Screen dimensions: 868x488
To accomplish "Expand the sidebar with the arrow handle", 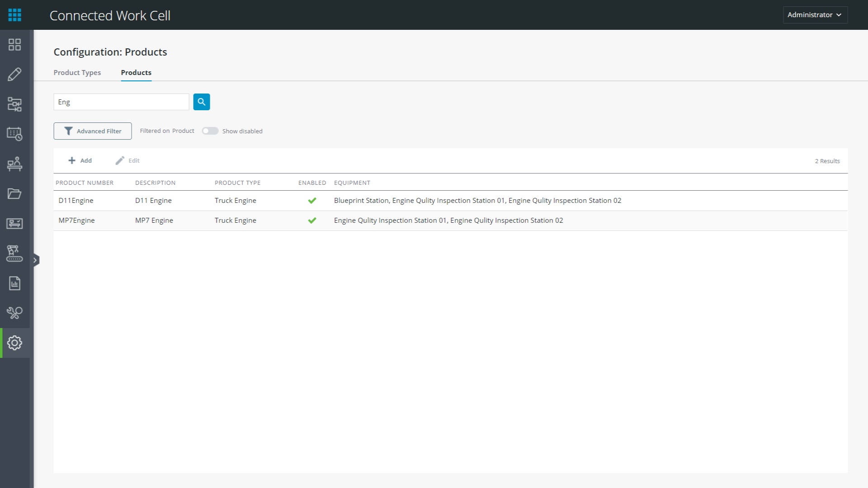I will coord(36,260).
